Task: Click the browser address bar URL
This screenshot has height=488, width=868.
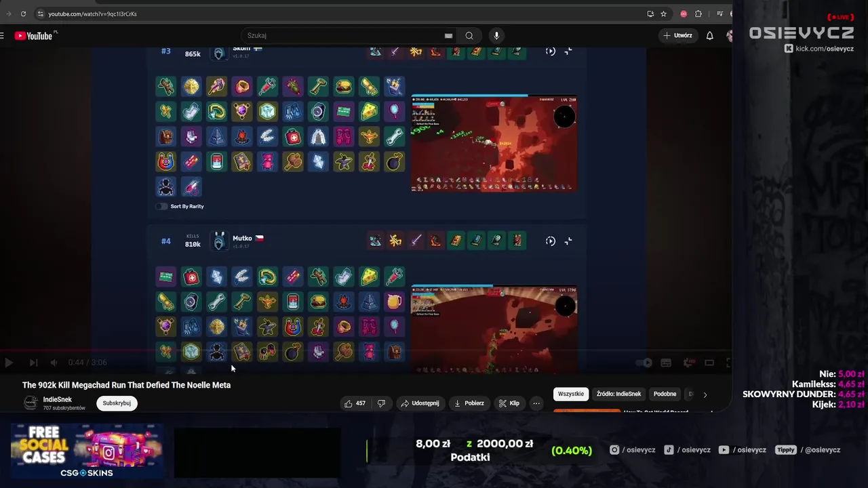Action: pyautogui.click(x=92, y=14)
